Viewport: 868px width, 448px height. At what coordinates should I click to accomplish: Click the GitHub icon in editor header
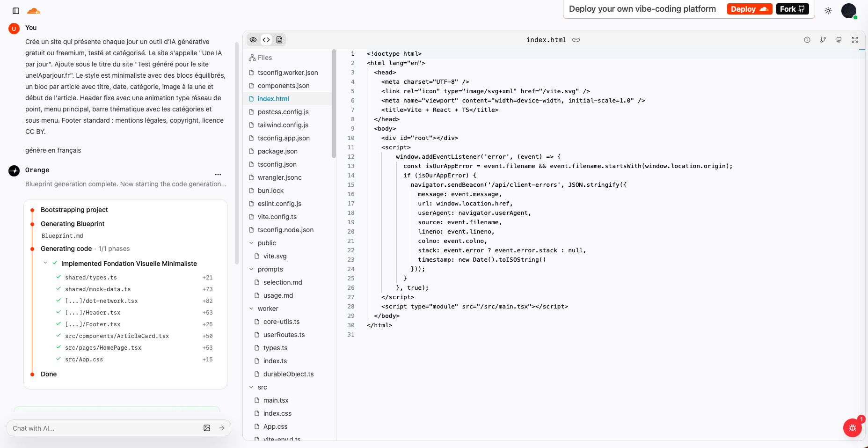pos(839,40)
